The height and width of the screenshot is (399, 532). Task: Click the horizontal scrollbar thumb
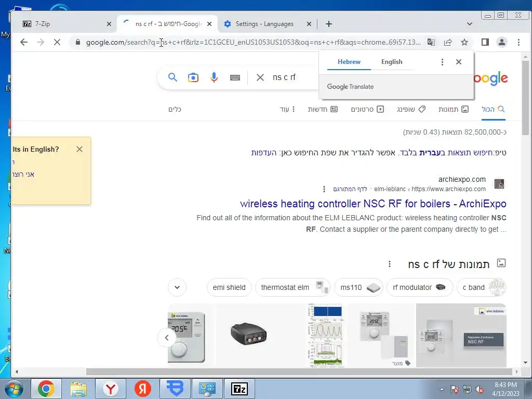[299, 371]
